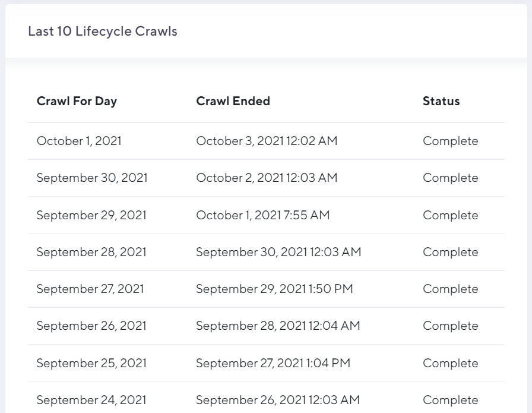Click Complete status for September 28 crawl
Viewport: 532px width, 413px height.
(450, 252)
